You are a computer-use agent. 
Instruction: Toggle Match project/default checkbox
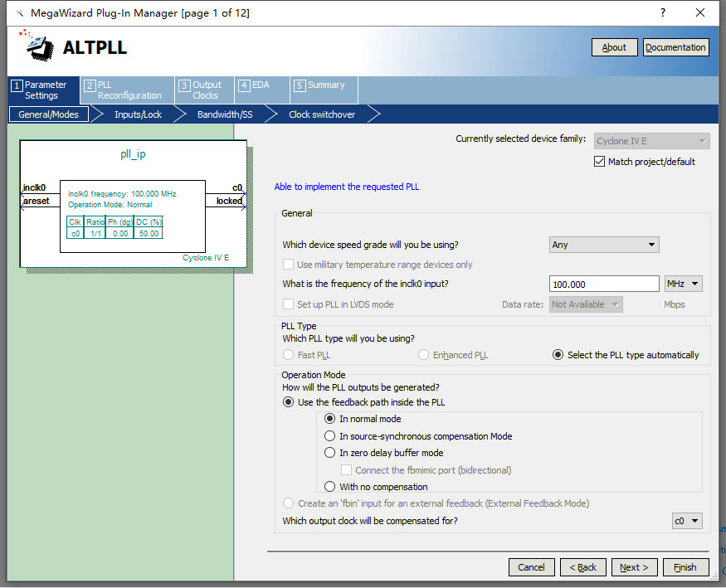[599, 162]
